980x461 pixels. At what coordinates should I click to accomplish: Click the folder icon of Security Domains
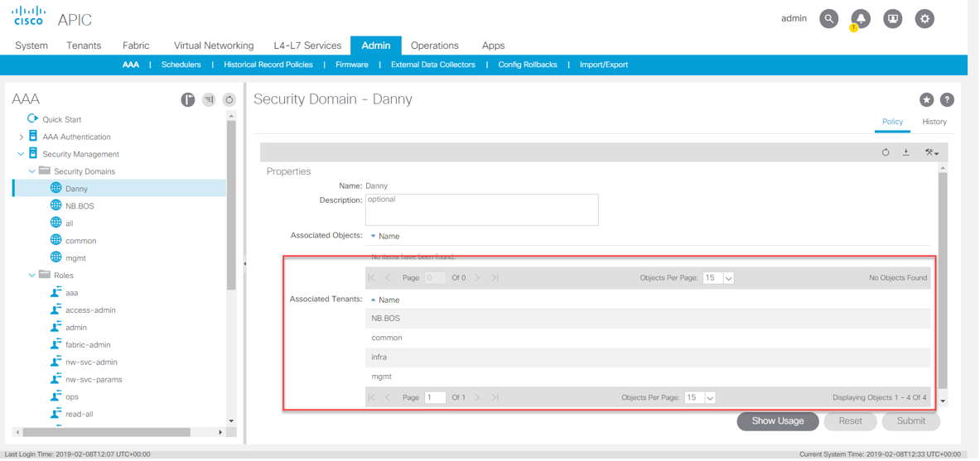point(45,170)
